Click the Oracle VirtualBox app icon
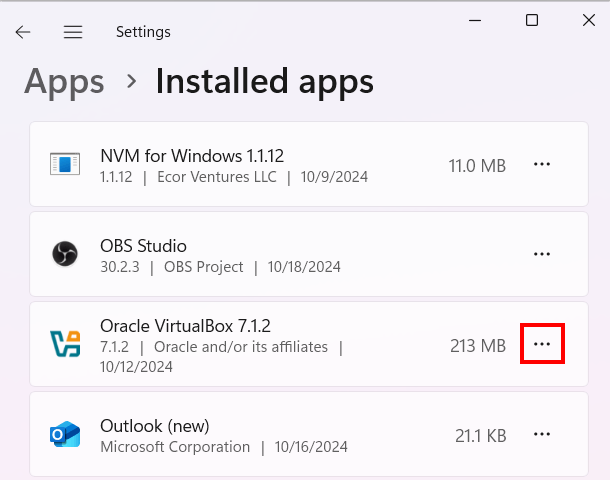610x480 pixels. [65, 344]
